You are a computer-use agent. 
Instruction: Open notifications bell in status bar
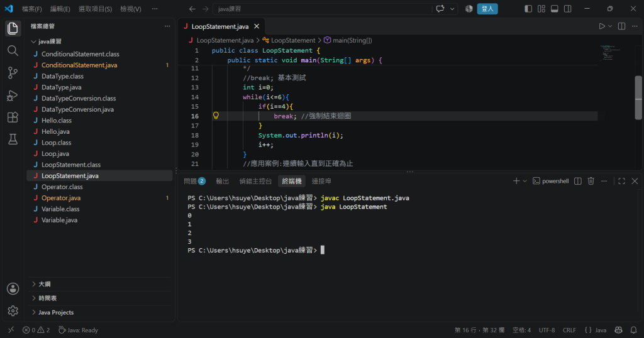tap(634, 330)
